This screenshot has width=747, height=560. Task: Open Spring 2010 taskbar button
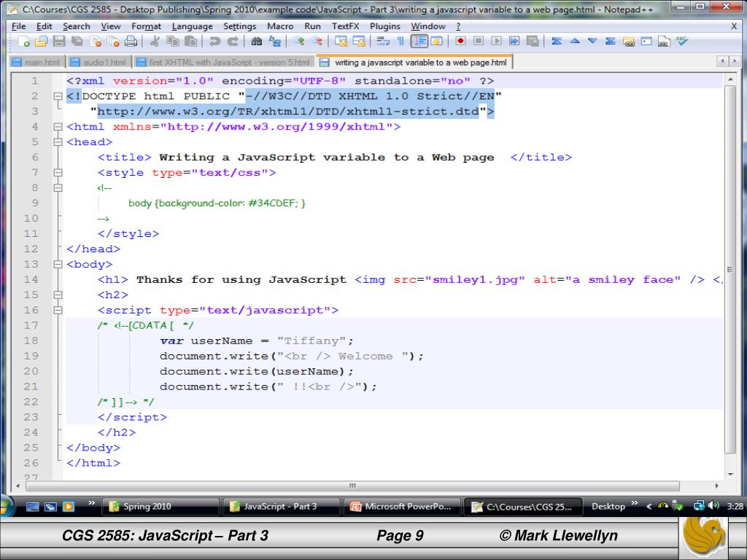coord(160,506)
